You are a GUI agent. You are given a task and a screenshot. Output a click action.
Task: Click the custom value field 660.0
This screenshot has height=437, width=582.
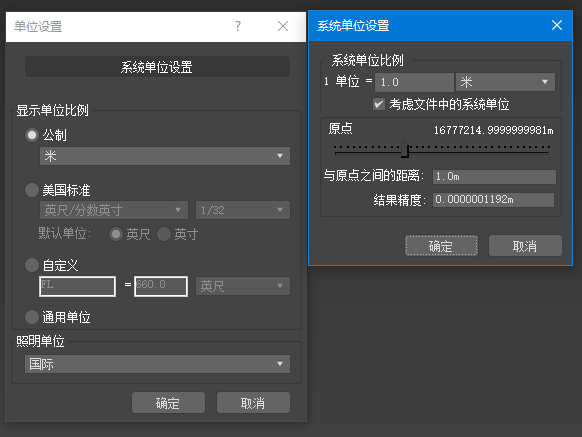[161, 286]
